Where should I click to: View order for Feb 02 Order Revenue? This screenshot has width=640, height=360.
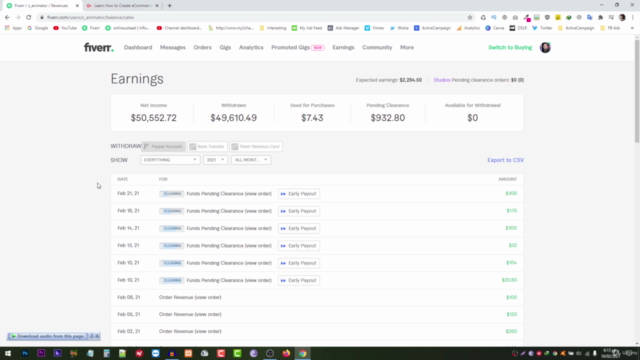click(x=208, y=331)
